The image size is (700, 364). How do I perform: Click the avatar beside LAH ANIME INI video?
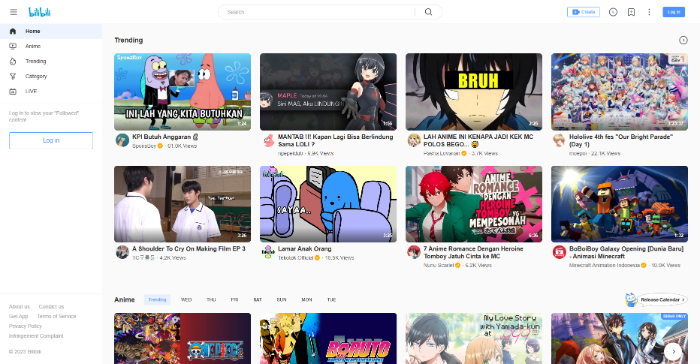(x=414, y=140)
